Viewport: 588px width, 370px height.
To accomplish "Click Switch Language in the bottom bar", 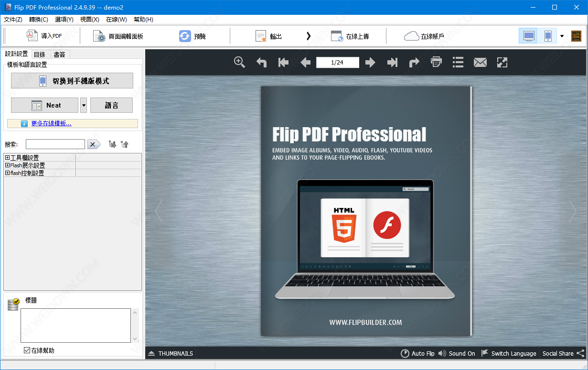I will (x=509, y=353).
